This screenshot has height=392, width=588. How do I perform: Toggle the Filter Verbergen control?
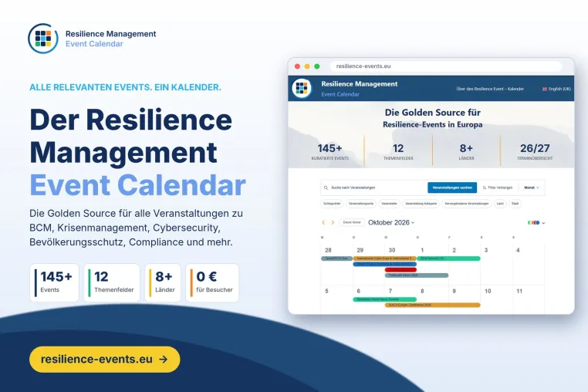click(x=498, y=188)
